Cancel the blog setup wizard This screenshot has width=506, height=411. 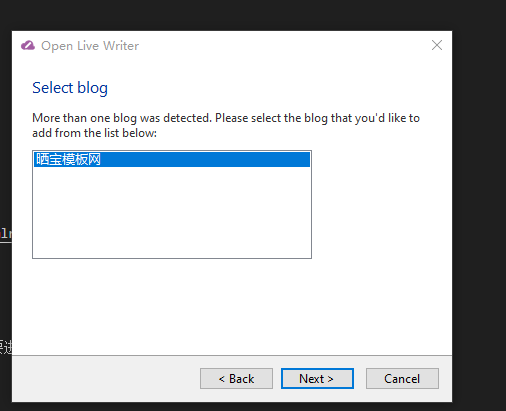(x=402, y=378)
